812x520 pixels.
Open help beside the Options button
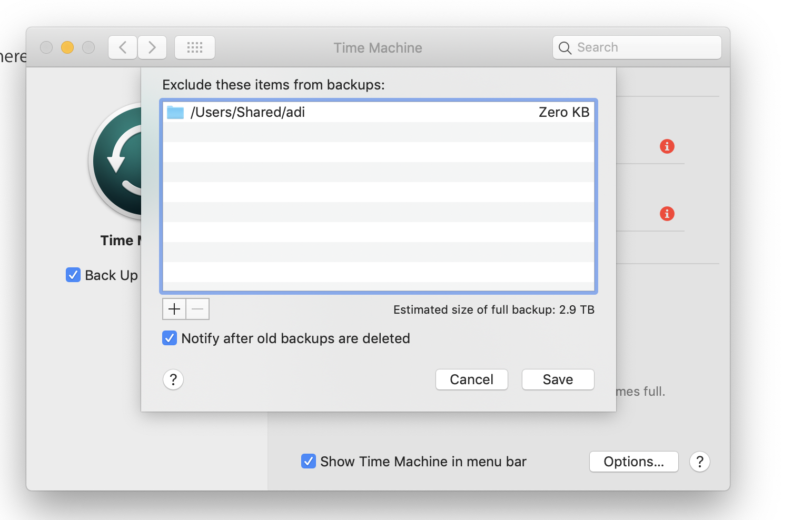click(700, 462)
